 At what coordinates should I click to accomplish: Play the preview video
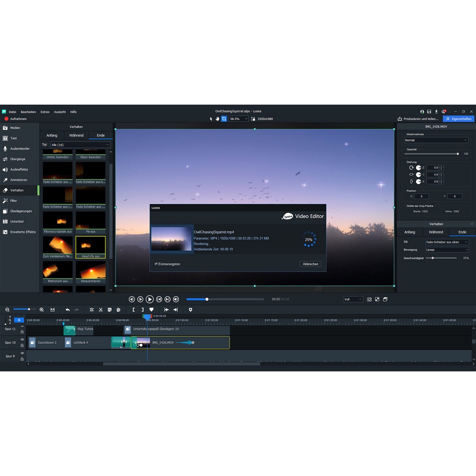[x=149, y=299]
